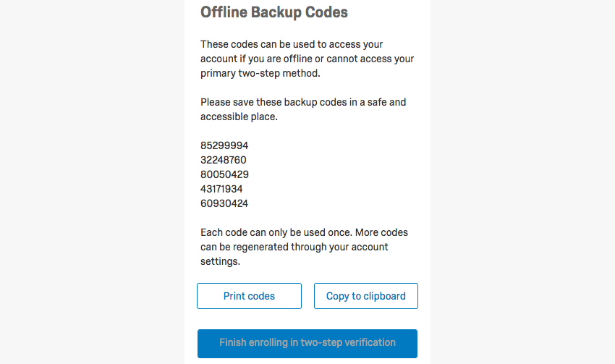Click the 'accessible place' text
615x364 pixels.
[239, 117]
